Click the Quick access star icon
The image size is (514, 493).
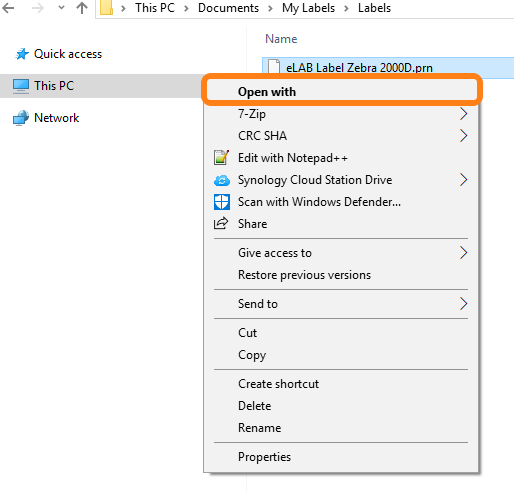click(22, 54)
